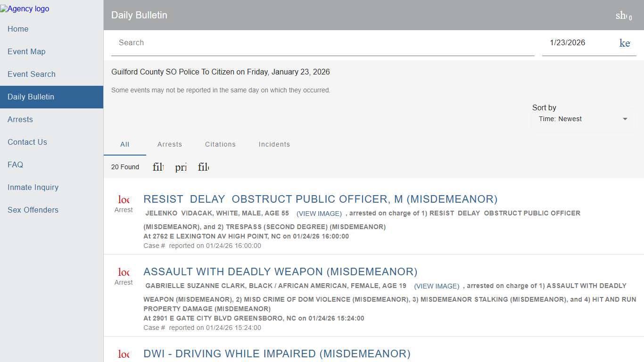This screenshot has width=644, height=362.
Task: Click the arrest icon beside Assault With Deadly Weapon
Action: point(124,272)
